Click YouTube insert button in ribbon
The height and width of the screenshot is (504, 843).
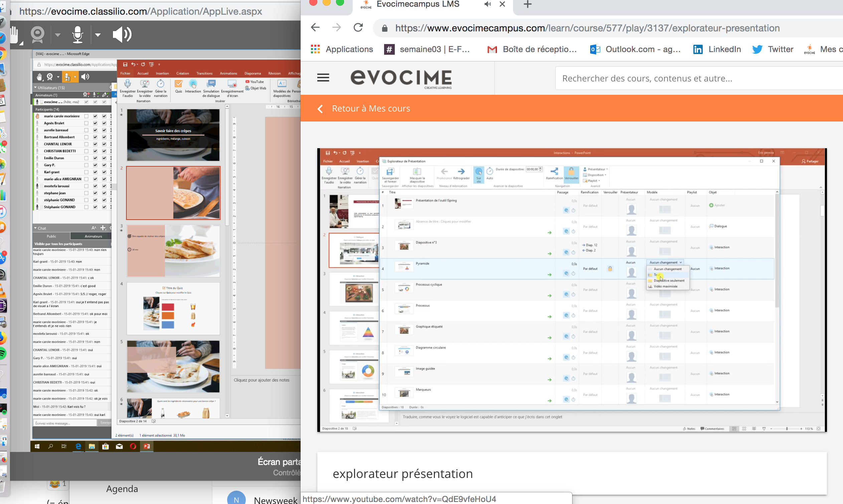(255, 81)
